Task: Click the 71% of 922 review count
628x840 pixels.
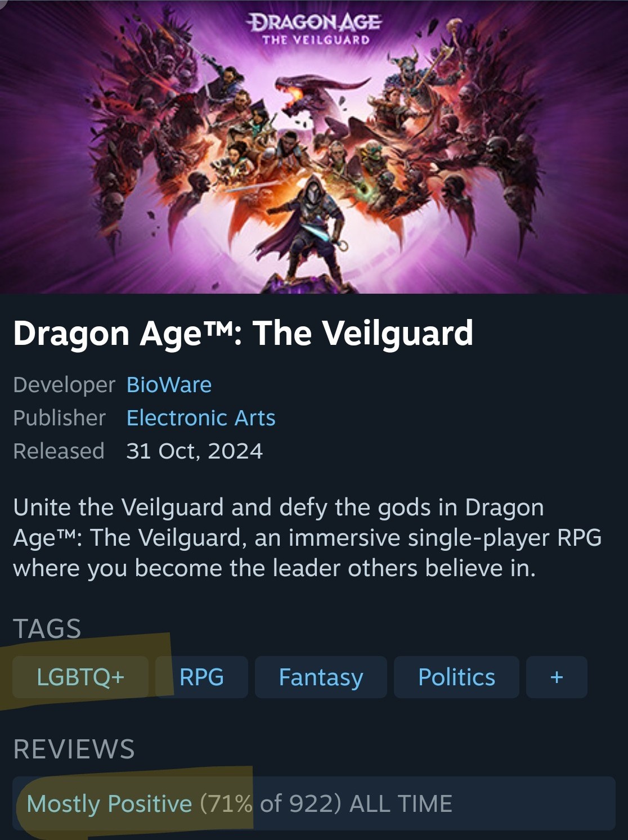Action: point(271,803)
